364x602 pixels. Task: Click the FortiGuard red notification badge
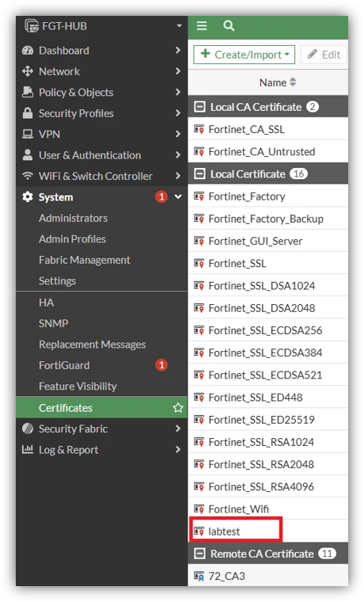[x=161, y=364]
